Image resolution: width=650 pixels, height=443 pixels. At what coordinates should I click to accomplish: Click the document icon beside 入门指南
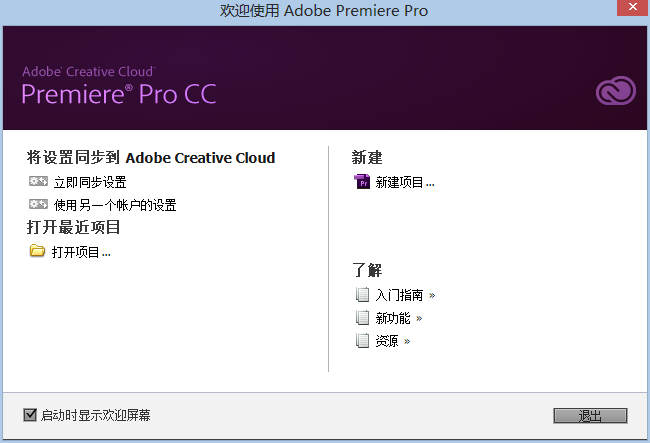(x=362, y=295)
